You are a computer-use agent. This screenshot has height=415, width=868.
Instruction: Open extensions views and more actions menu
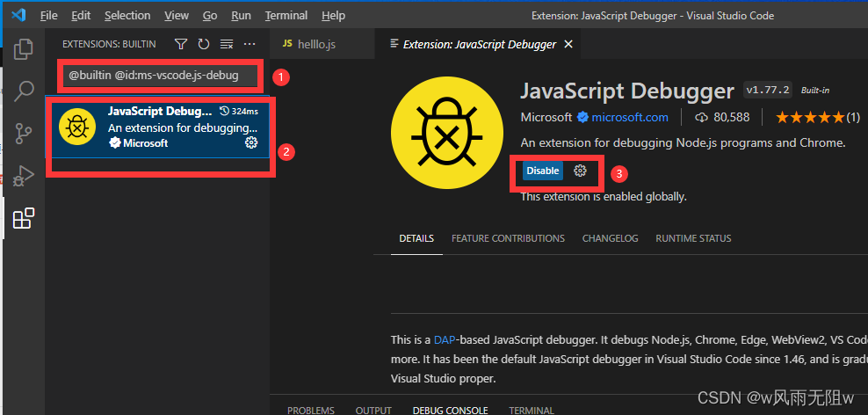pyautogui.click(x=250, y=44)
